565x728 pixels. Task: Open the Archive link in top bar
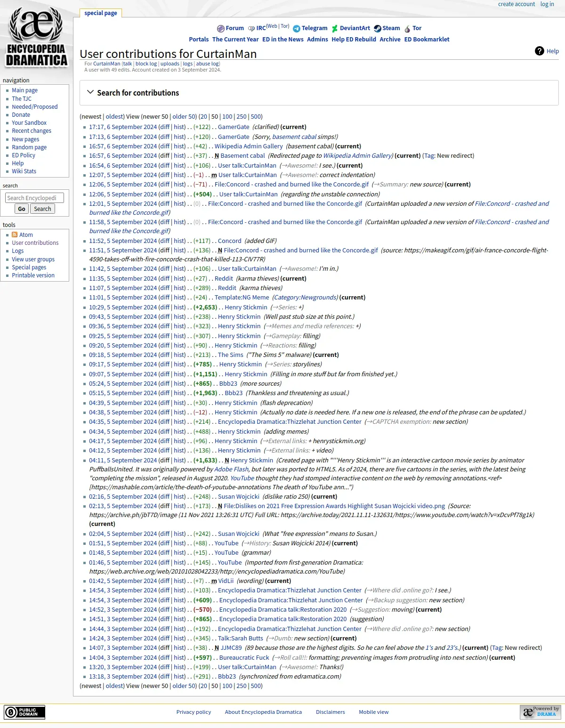point(390,40)
